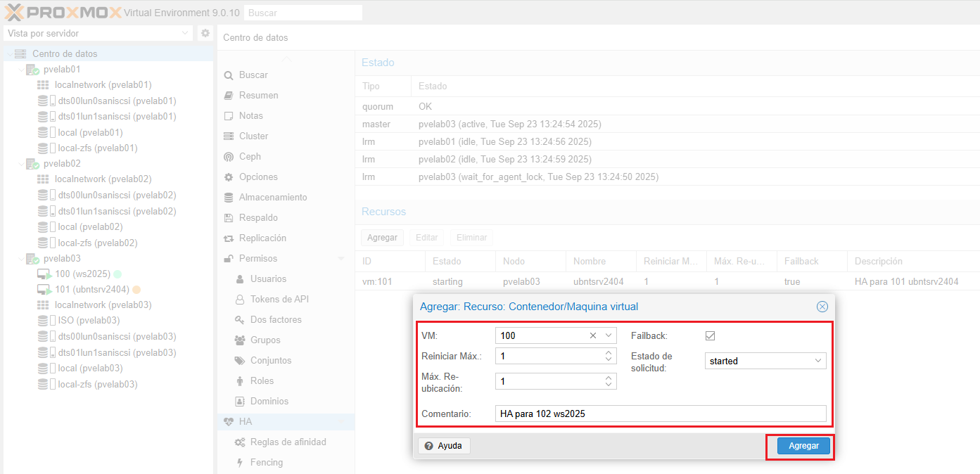Open the VM selector dropdown arrow

coord(609,335)
